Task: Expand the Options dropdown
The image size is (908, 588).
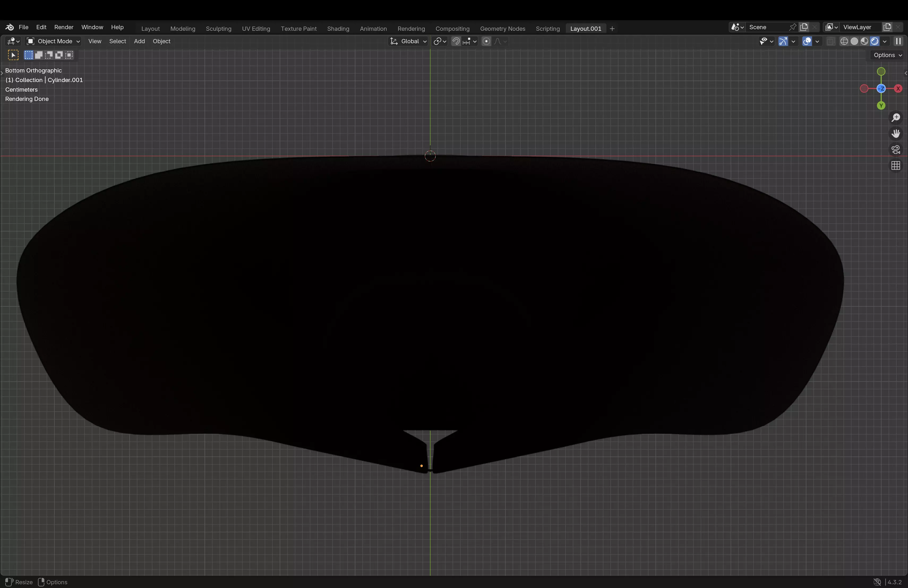Action: coord(887,55)
